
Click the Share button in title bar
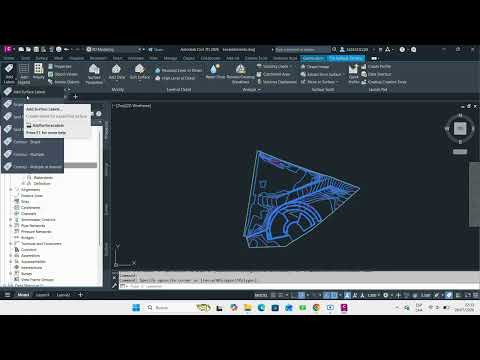(156, 49)
